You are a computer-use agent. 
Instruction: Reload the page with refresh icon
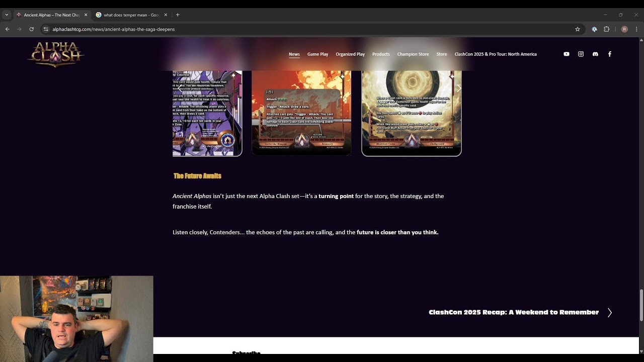(31, 29)
